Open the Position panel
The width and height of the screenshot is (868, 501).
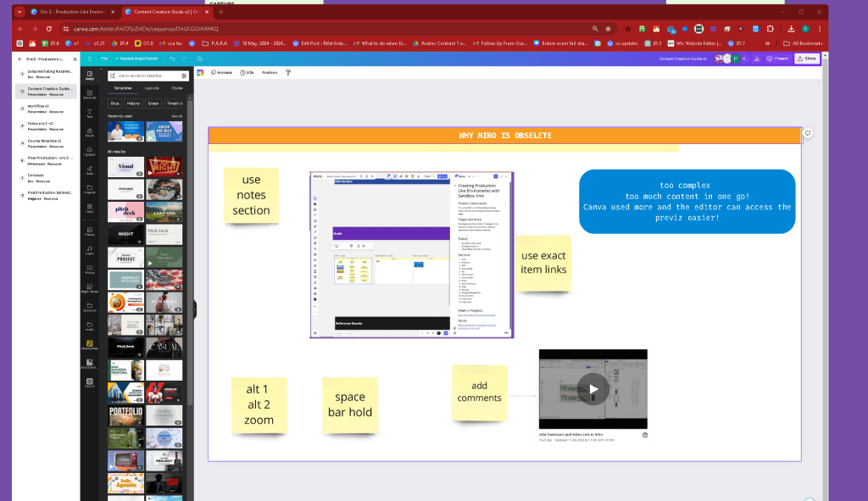pos(270,73)
